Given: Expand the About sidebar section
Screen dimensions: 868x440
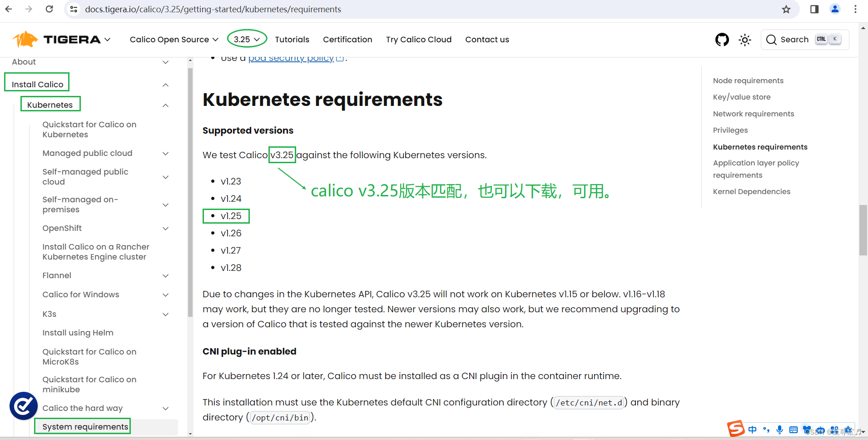Looking at the screenshot, I should pyautogui.click(x=166, y=62).
